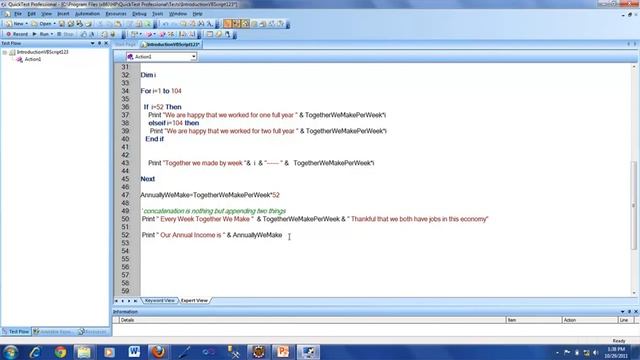Open Internet Explorer from taskbar

point(35,352)
